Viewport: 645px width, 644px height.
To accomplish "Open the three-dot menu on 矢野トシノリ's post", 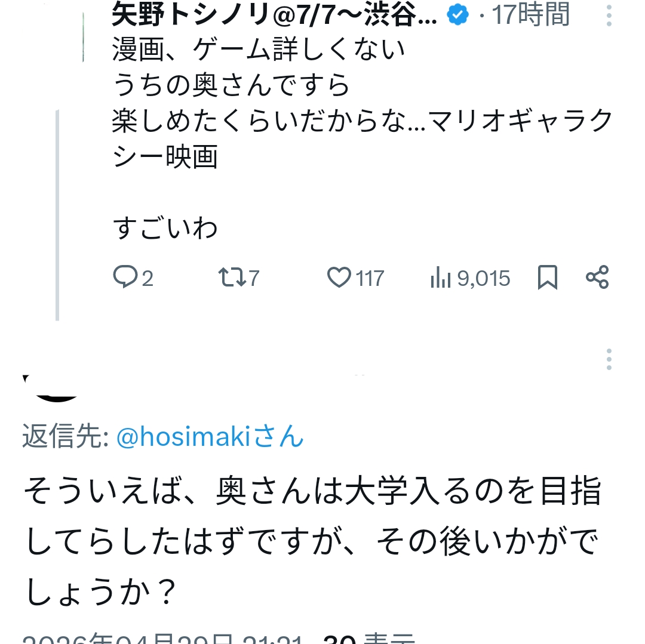I will point(609,16).
